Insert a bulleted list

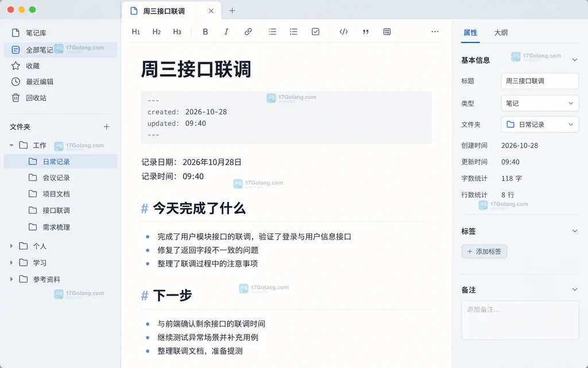point(273,32)
